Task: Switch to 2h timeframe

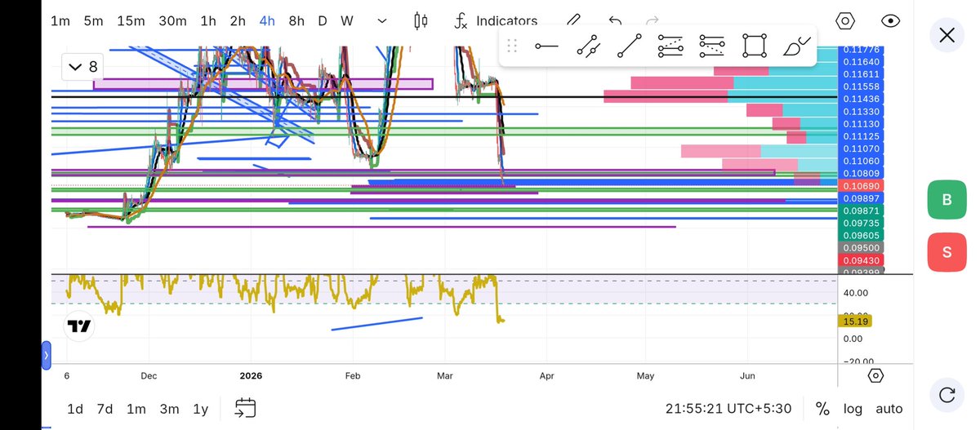Action: [238, 21]
